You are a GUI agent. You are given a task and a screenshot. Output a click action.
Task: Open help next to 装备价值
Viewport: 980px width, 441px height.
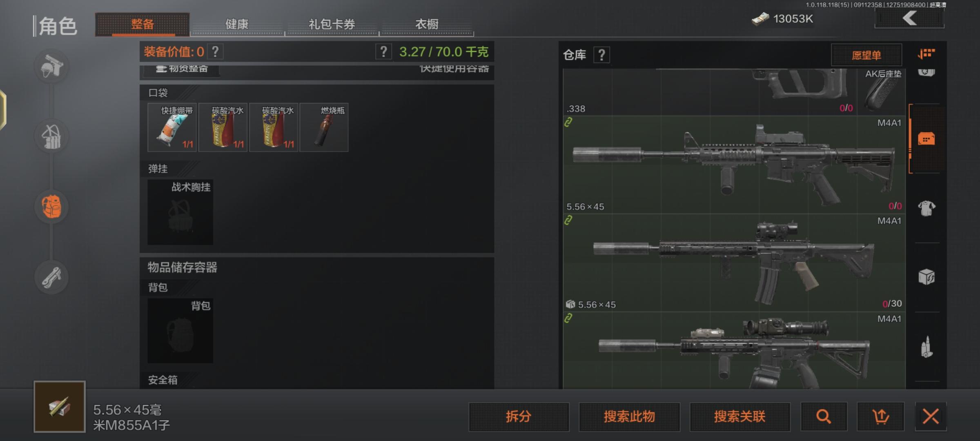coord(215,51)
